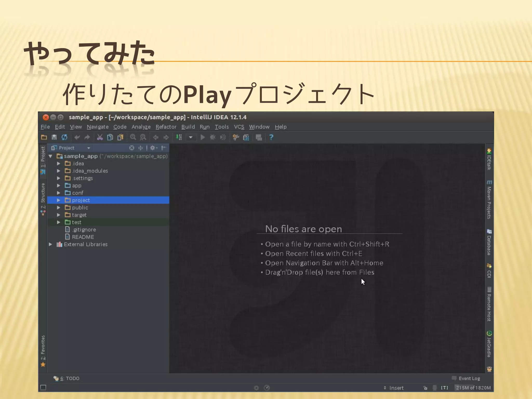532x399 pixels.
Task: Click the Collapse All icon in Project panel
Action: (x=141, y=148)
